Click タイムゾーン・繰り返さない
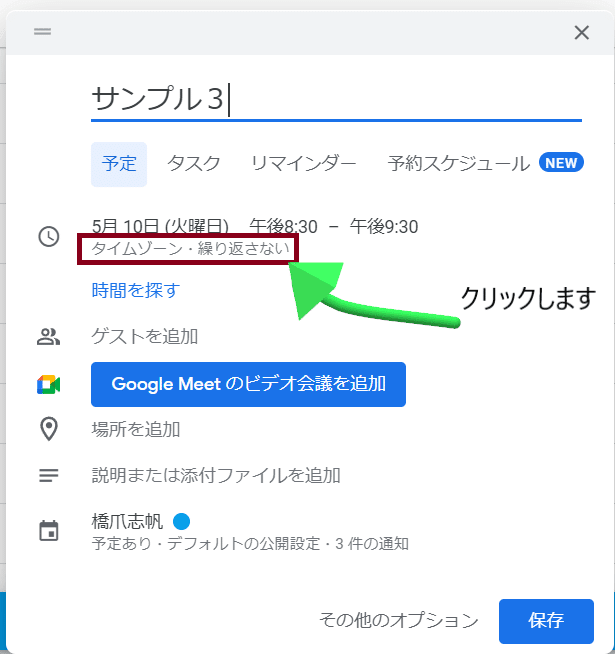This screenshot has width=615, height=654. click(x=190, y=249)
